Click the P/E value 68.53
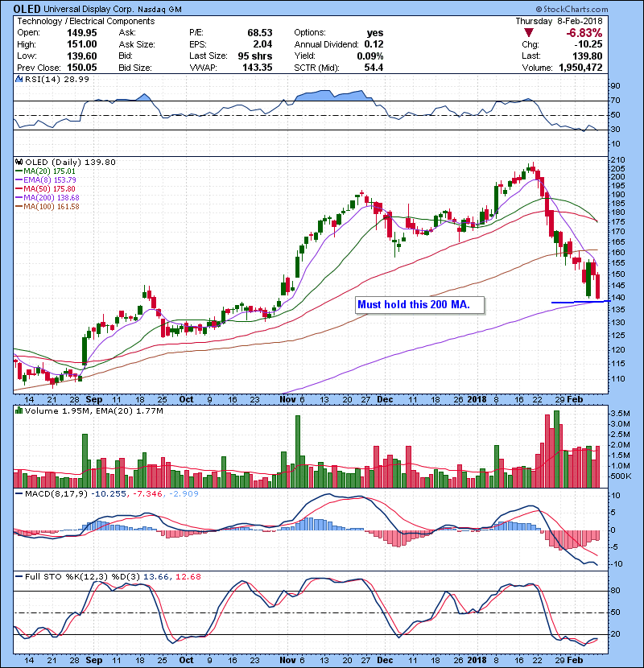 point(259,33)
